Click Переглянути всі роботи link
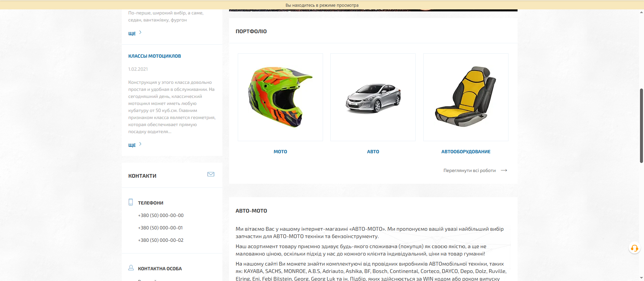Screen dimensions: 644x281 (469, 171)
